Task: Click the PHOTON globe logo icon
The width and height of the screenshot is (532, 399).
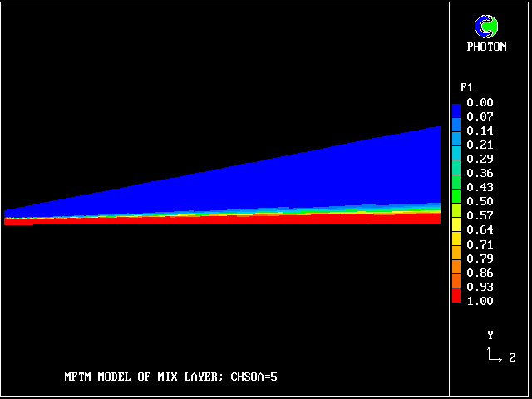Action: point(485,27)
